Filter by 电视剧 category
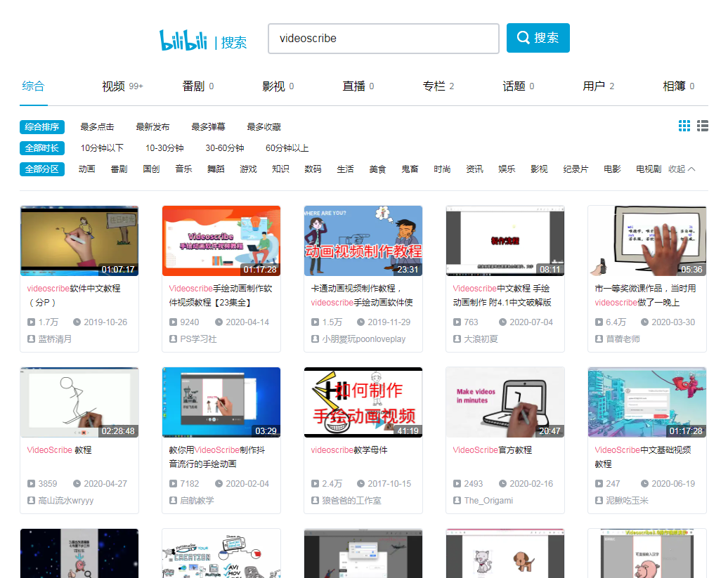The width and height of the screenshot is (728, 578). pyautogui.click(x=649, y=169)
